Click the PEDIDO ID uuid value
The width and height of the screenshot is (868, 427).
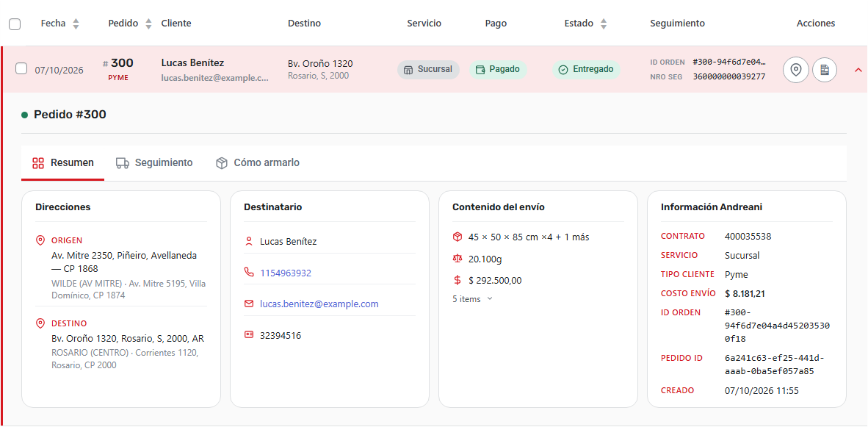pyautogui.click(x=775, y=365)
